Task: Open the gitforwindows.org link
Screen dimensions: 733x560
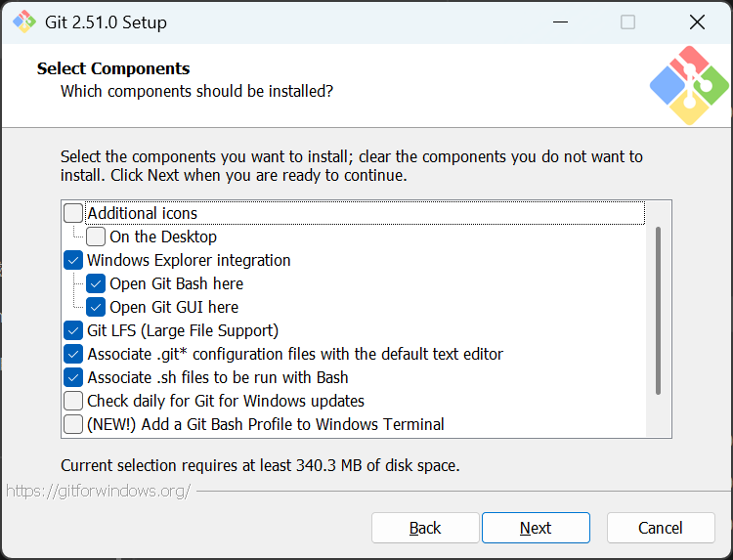Action: (x=98, y=491)
